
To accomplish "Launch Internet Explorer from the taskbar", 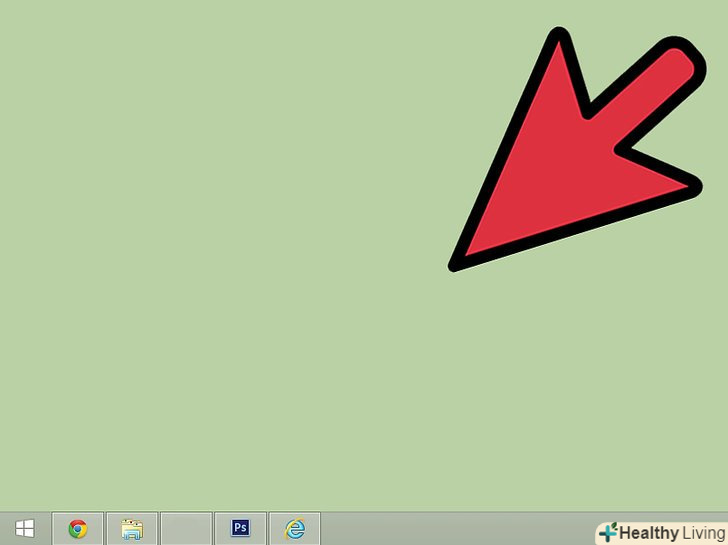I will point(295,529).
